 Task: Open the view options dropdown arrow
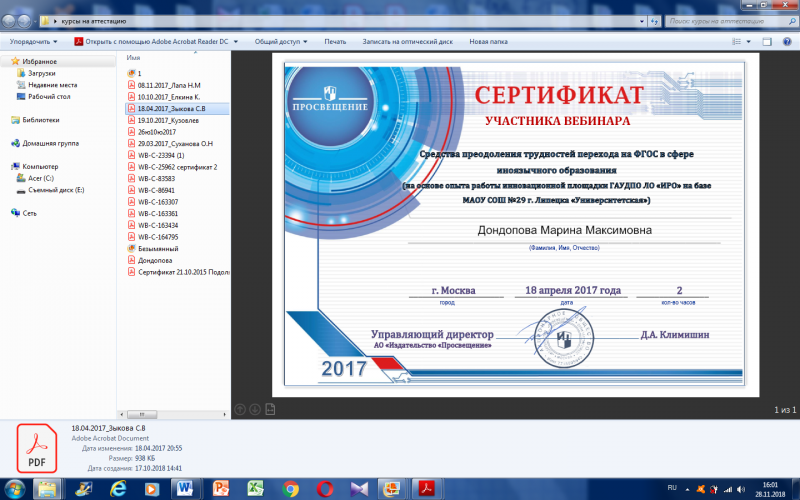748,42
